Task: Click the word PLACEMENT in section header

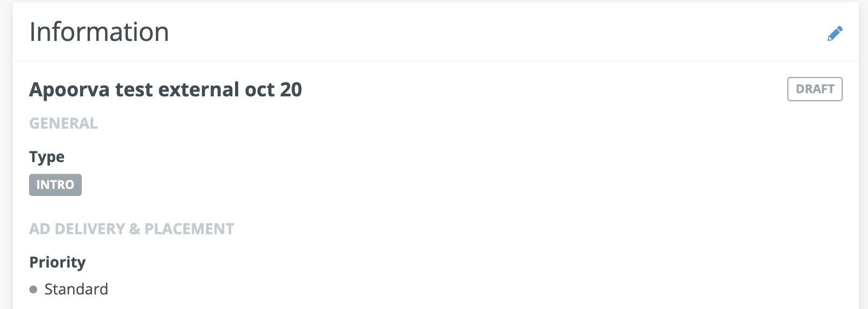Action: click(189, 229)
